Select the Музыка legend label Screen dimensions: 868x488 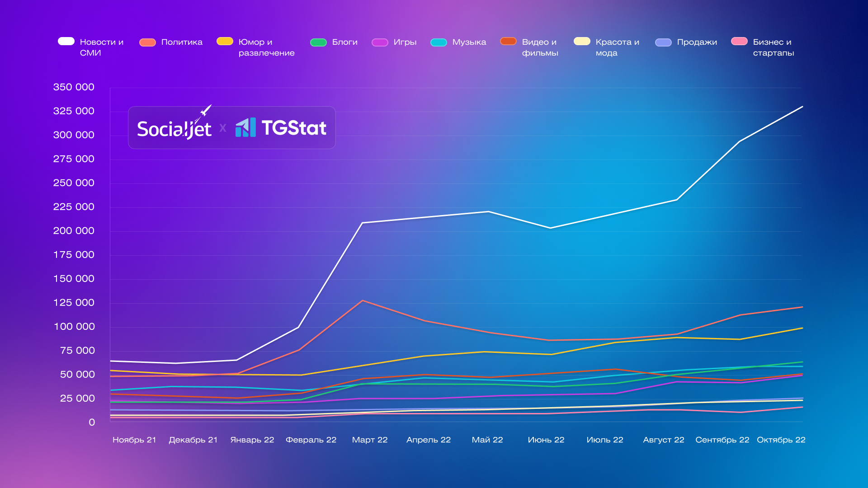pyautogui.click(x=469, y=42)
